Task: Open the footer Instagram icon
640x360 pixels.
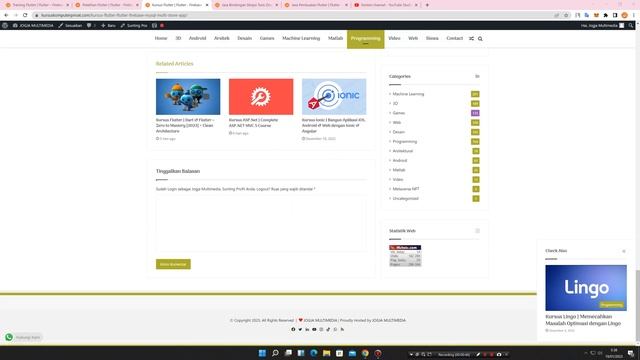Action: (x=321, y=329)
